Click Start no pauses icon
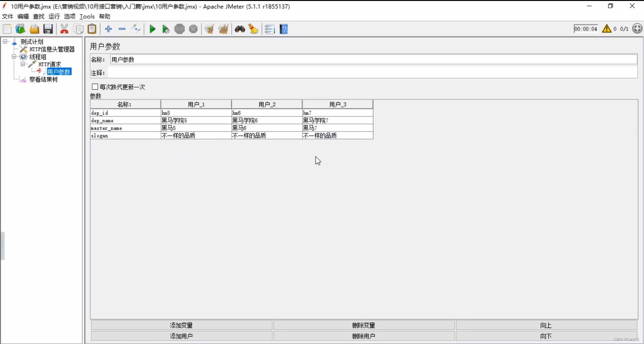Screen dimensions: 644x344 pos(166,29)
